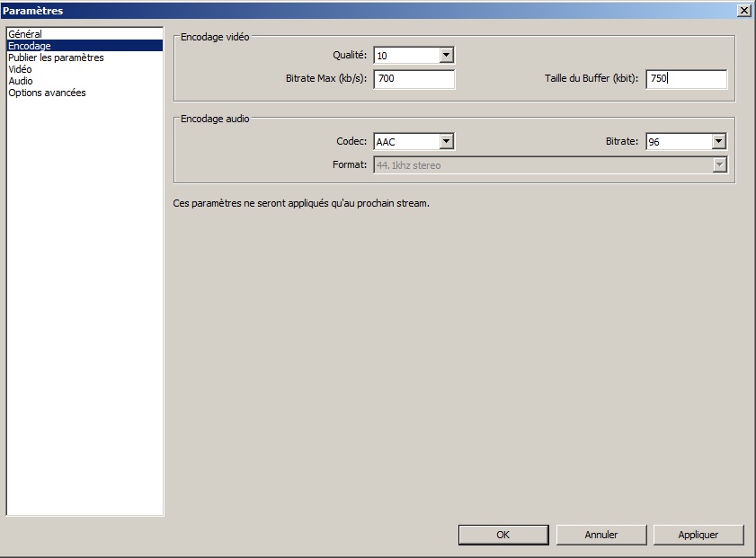Viewport: 756px width, 558px height.
Task: Click the notice about prochain stream
Action: coord(301,203)
